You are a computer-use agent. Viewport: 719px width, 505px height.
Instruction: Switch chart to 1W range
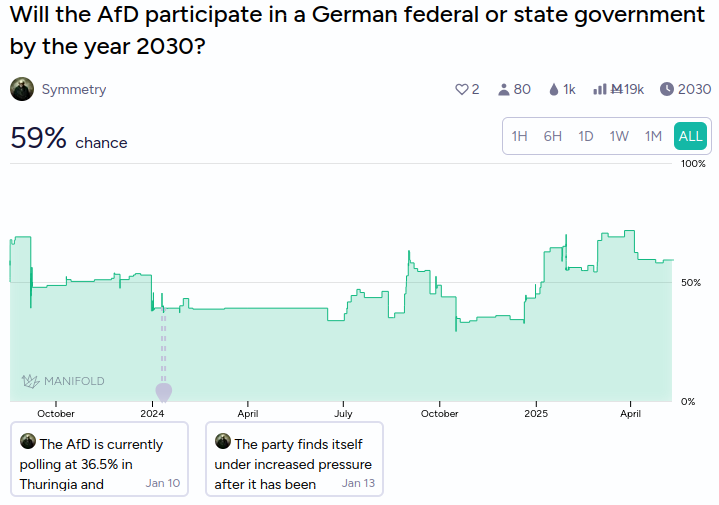[619, 136]
